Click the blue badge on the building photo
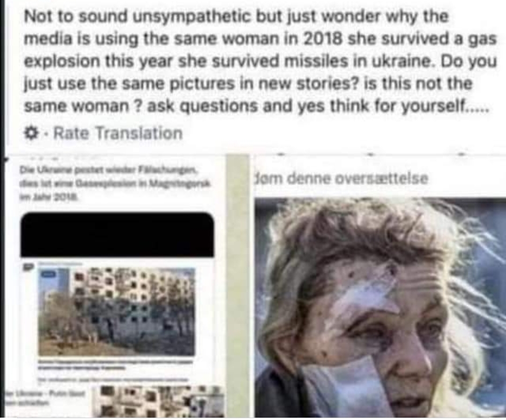This screenshot has width=506, height=420. [48, 274]
